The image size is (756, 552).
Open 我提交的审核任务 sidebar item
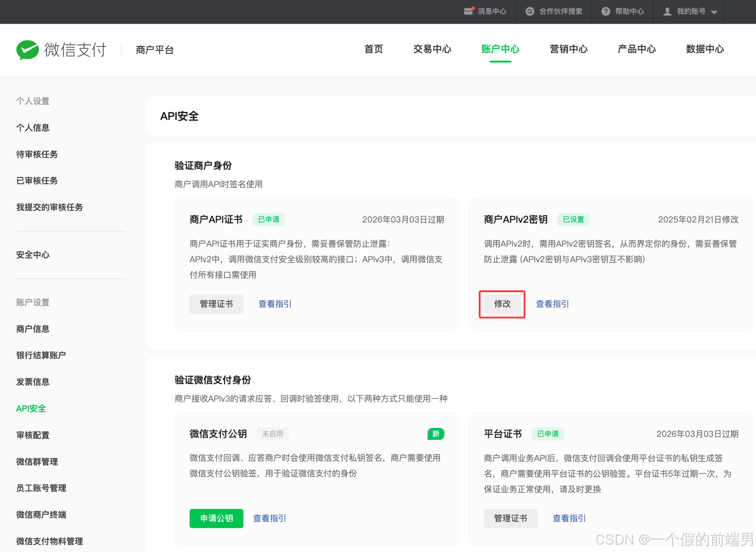click(x=50, y=207)
